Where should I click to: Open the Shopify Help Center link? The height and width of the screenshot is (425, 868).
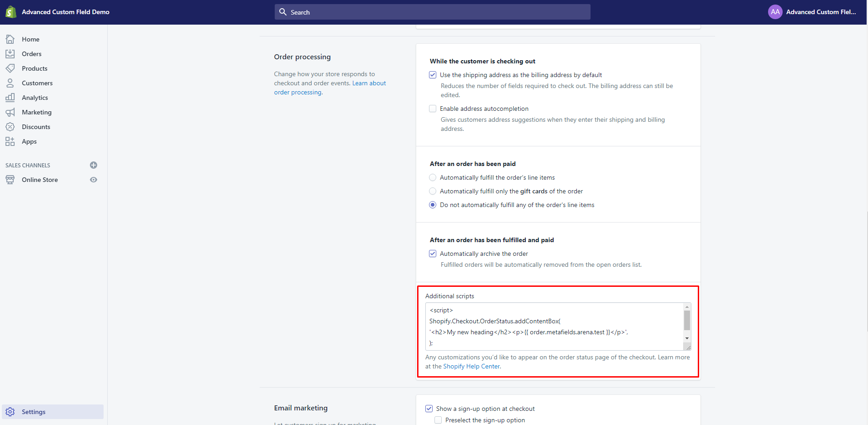tap(471, 366)
